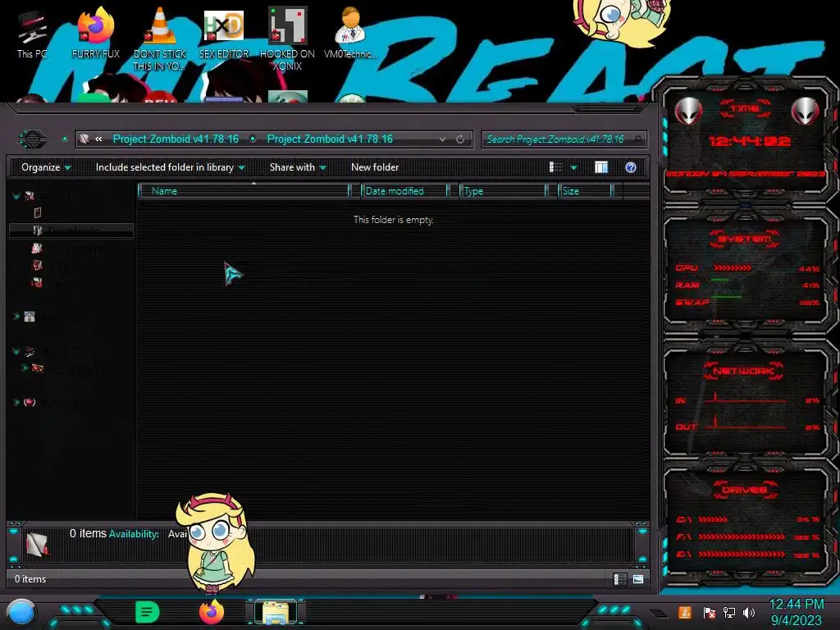
Task: Expand the Local Disk tree node
Action: 24,368
